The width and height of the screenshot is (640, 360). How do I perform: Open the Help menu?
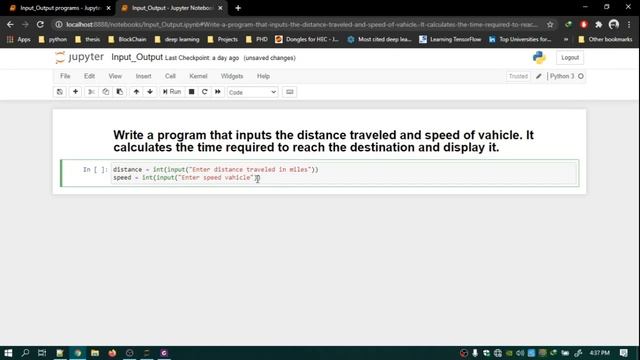(263, 76)
